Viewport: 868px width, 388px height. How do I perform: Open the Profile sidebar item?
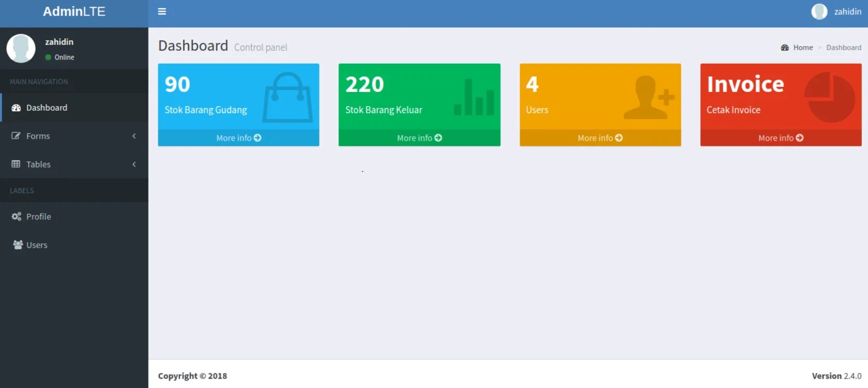pos(74,216)
